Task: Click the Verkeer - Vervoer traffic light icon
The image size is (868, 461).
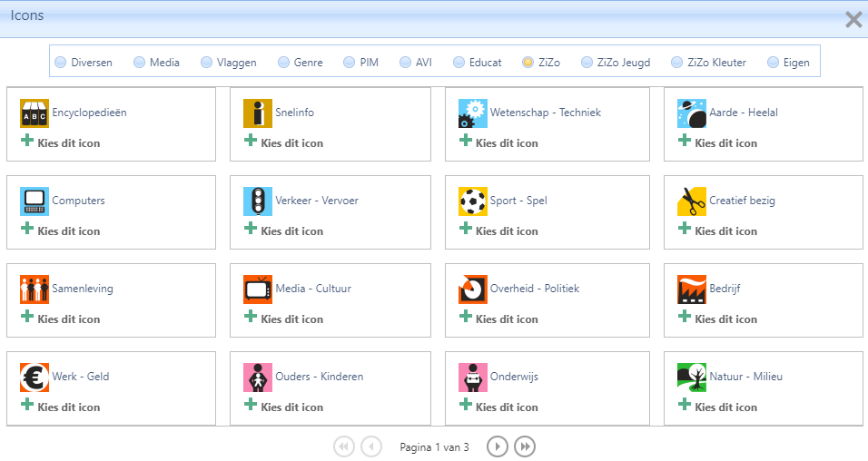Action: [x=258, y=201]
